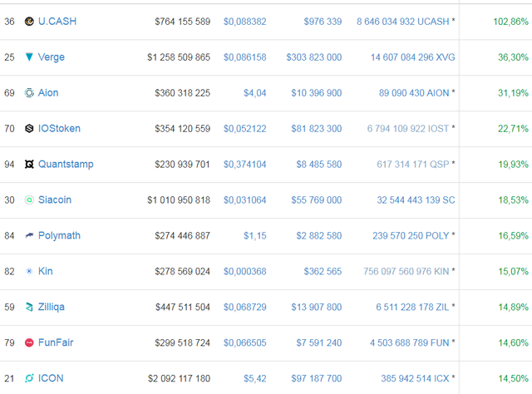This screenshot has width=532, height=394.
Task: Click the Aion coin icon
Action: click(x=29, y=93)
